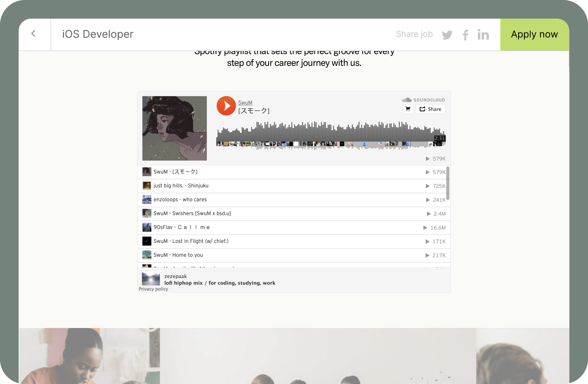This screenshot has height=384, width=588.
Task: Play the SwuM track with orange button
Action: tap(226, 106)
